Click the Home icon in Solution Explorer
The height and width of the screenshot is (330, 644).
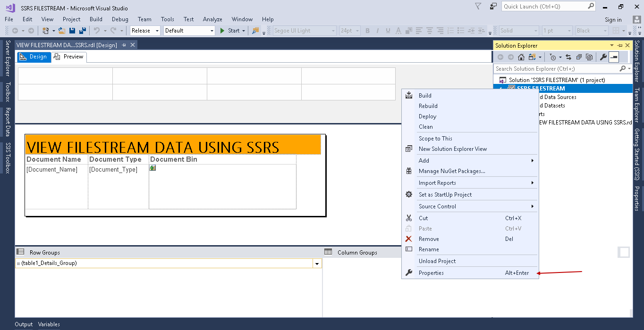521,57
